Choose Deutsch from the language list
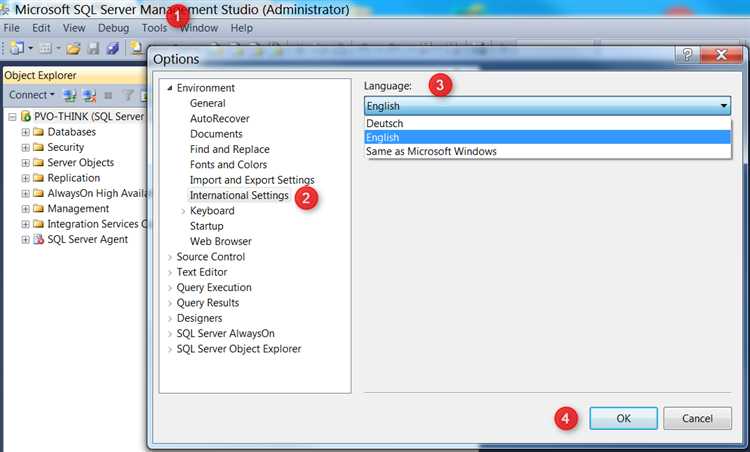The width and height of the screenshot is (750, 452). click(x=385, y=123)
